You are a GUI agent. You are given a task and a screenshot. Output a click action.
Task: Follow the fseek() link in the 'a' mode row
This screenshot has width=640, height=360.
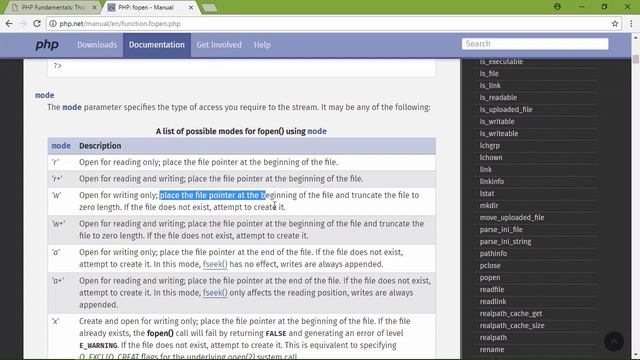pyautogui.click(x=215, y=264)
